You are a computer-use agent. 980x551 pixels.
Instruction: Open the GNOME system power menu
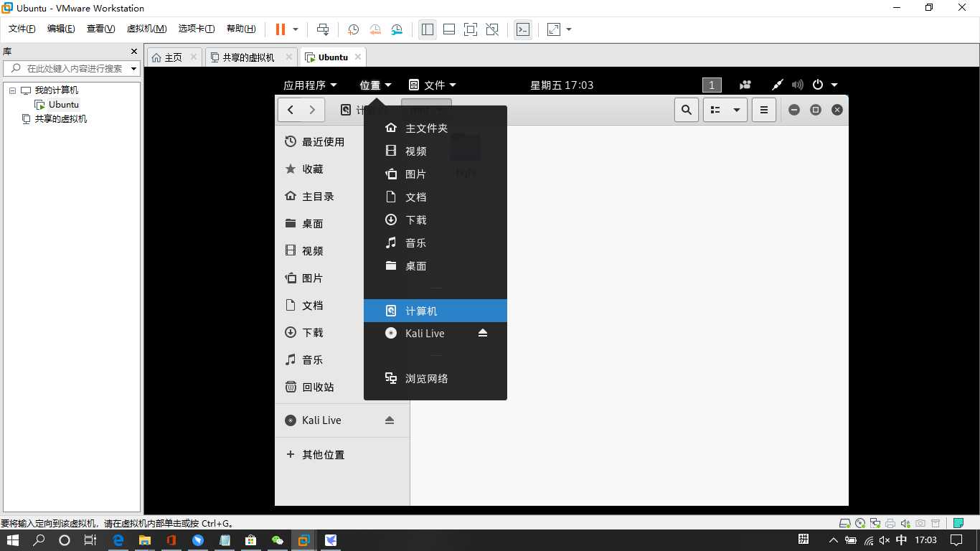pyautogui.click(x=825, y=85)
